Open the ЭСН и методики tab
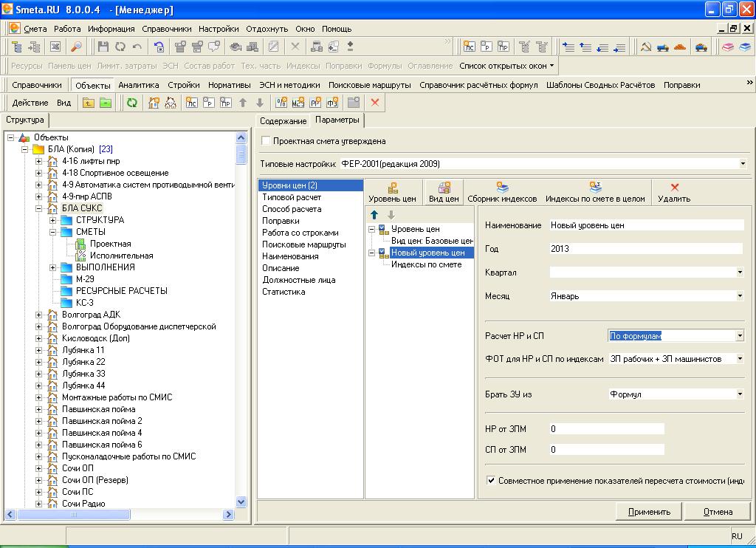The width and height of the screenshot is (756, 548). point(289,85)
